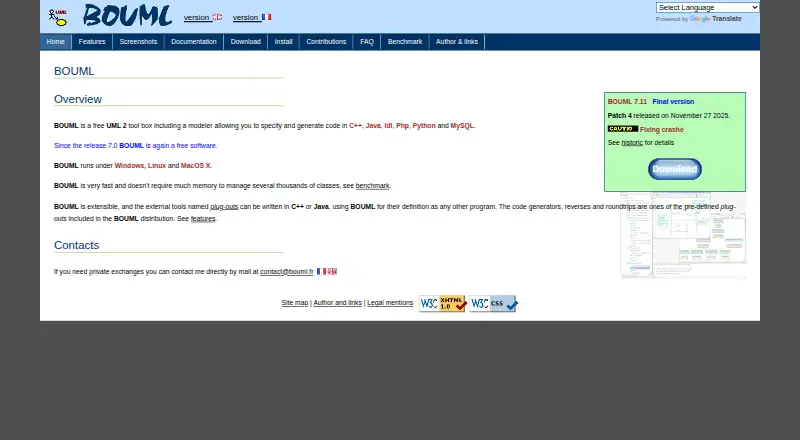
Task: Open Author and links footer link
Action: coord(337,303)
